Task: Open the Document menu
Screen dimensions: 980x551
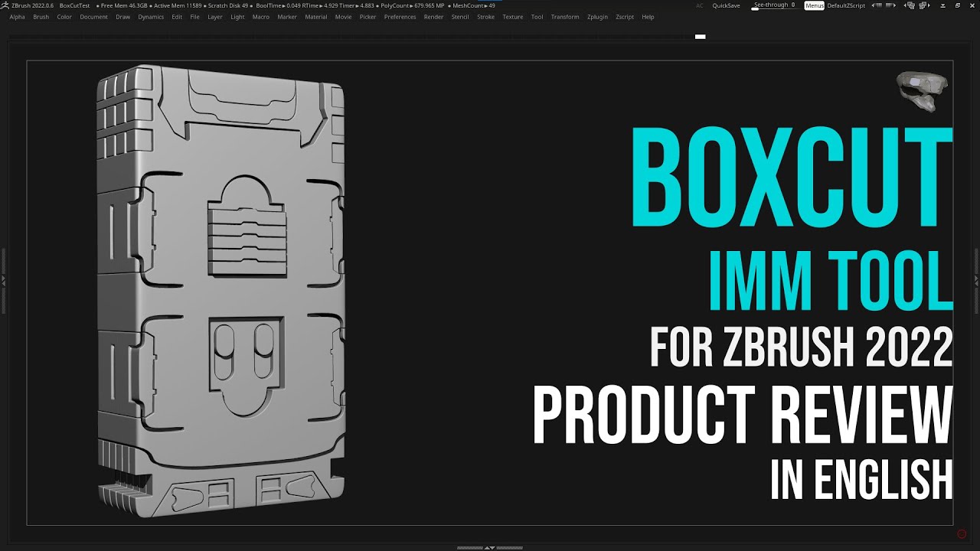Action: tap(93, 17)
